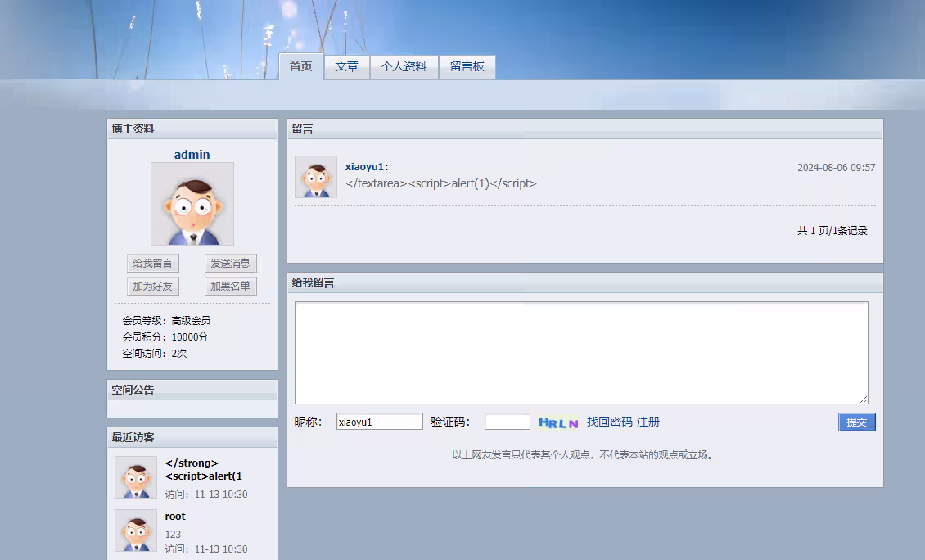Click the first recent visitor's avatar
925x560 pixels.
coord(136,477)
